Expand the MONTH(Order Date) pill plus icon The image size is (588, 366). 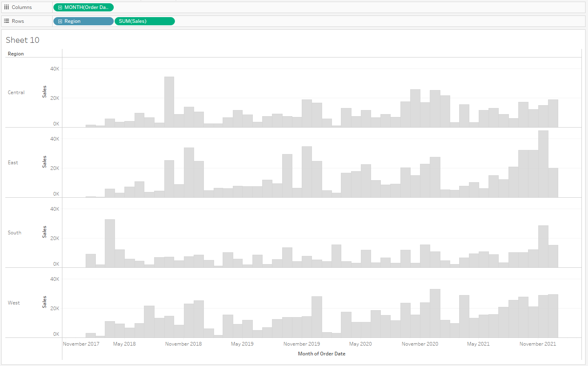(60, 7)
